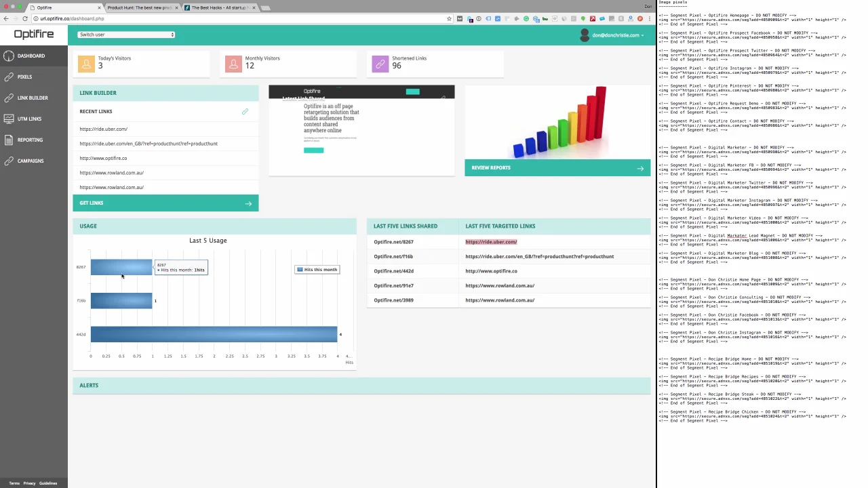The height and width of the screenshot is (488, 868).
Task: Open Privacy link in footer
Action: [29, 483]
